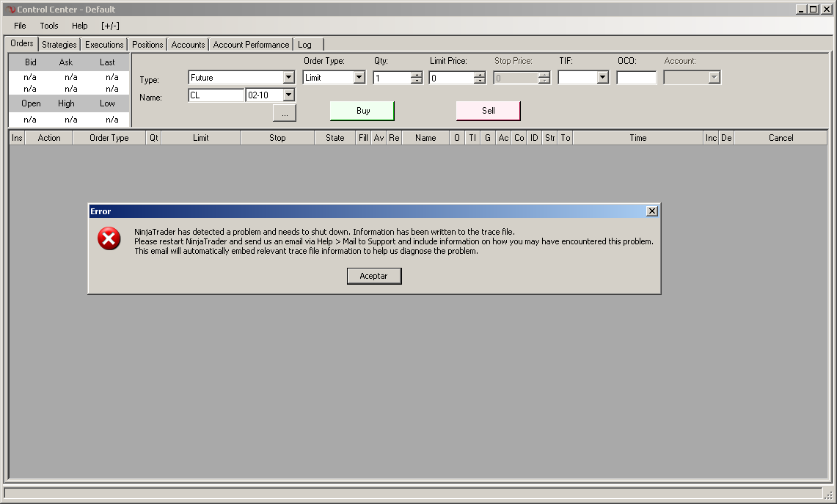Click the Order Type column header

[109, 138]
